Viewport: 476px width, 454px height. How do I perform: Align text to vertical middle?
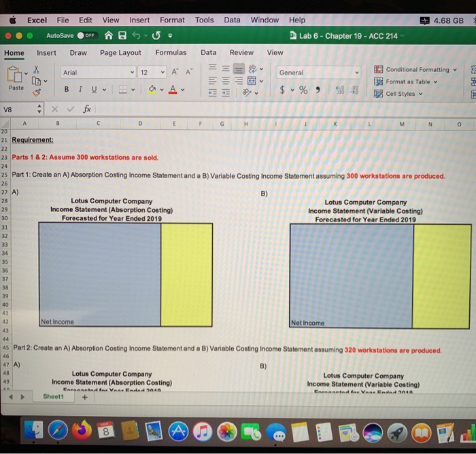point(226,68)
